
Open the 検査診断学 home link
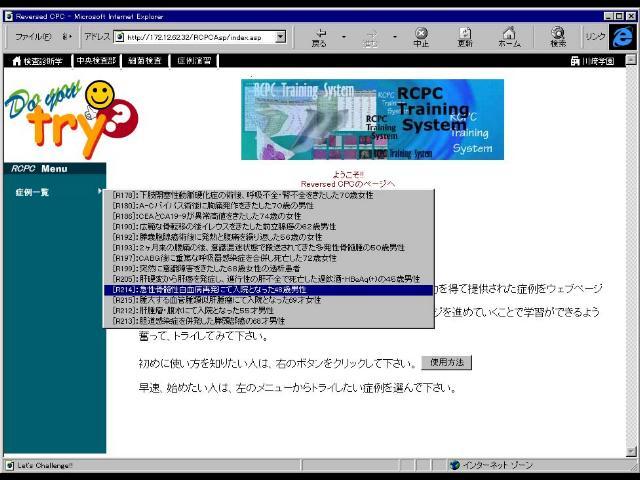point(38,61)
